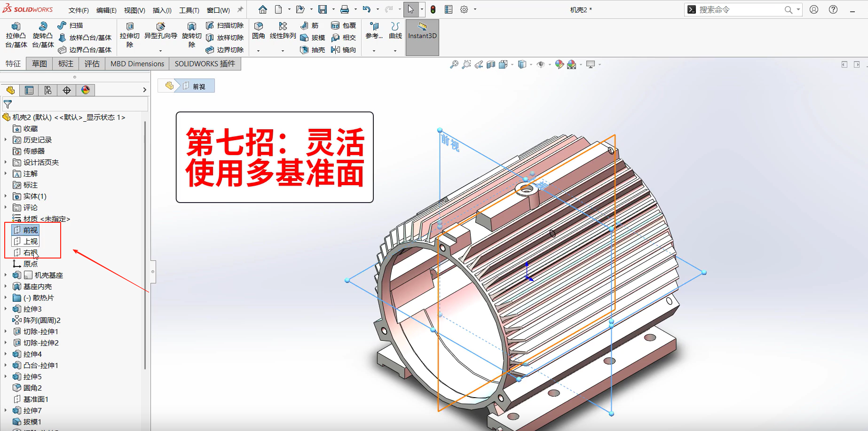The width and height of the screenshot is (868, 431).
Task: Open the Hide/Show Items eye dropdown
Action: (541, 65)
